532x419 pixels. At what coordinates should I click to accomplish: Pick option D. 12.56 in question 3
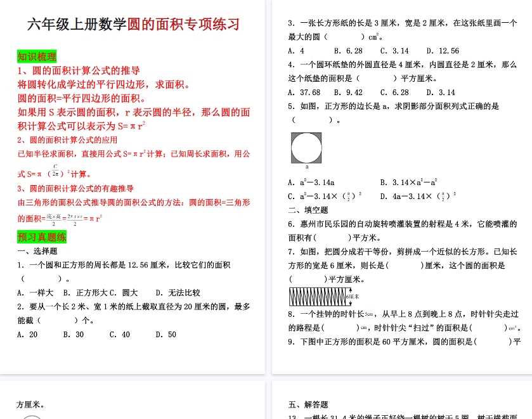[443, 51]
